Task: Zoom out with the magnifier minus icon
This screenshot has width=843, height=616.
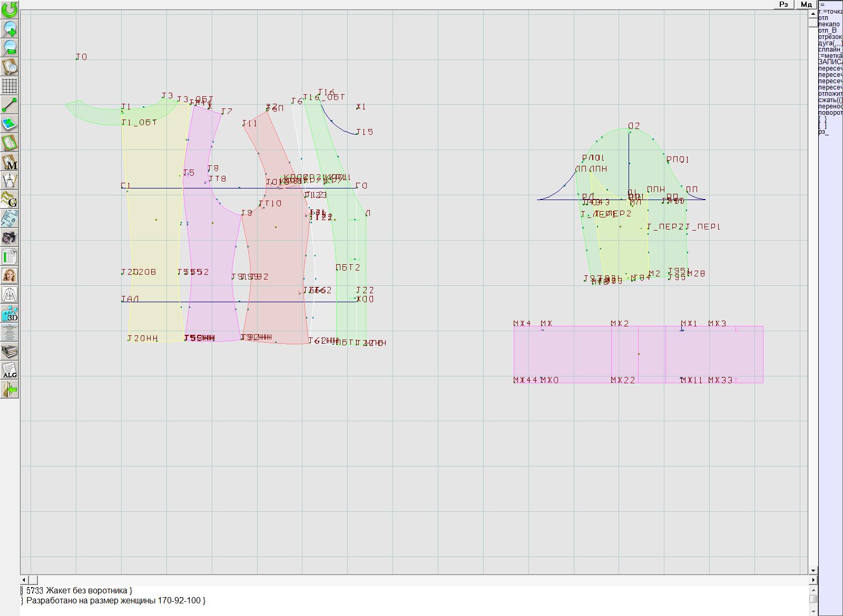Action: (x=9, y=47)
